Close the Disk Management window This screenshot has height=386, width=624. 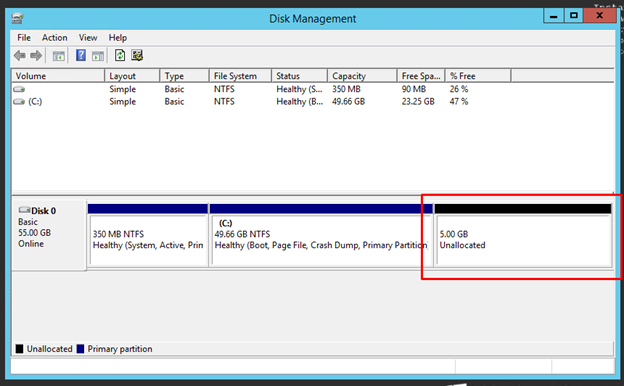coord(600,16)
